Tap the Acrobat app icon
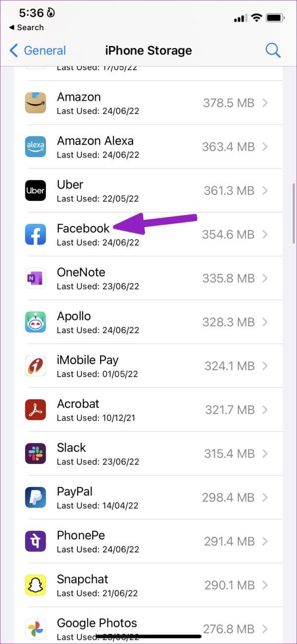Image resolution: width=297 pixels, height=644 pixels. pos(36,410)
